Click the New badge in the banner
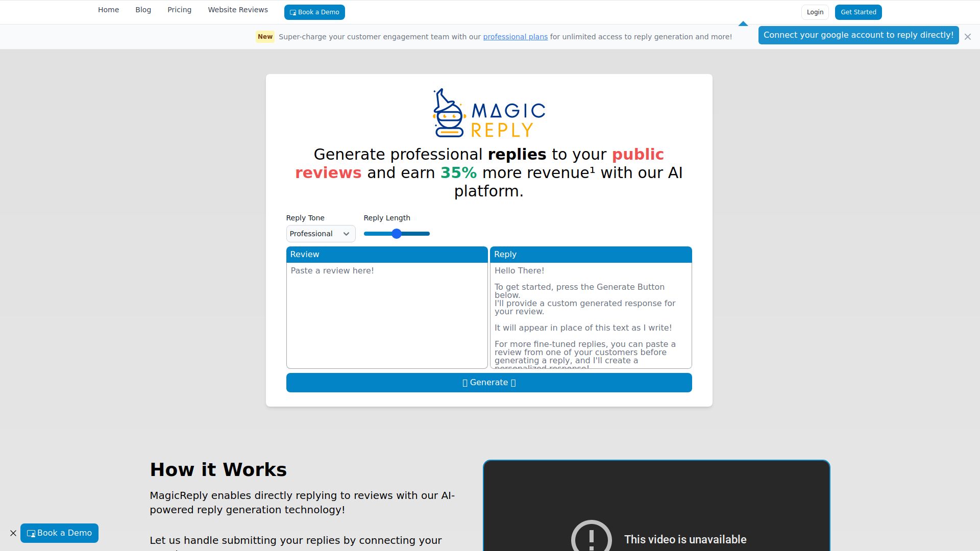The height and width of the screenshot is (551, 980). point(265,36)
